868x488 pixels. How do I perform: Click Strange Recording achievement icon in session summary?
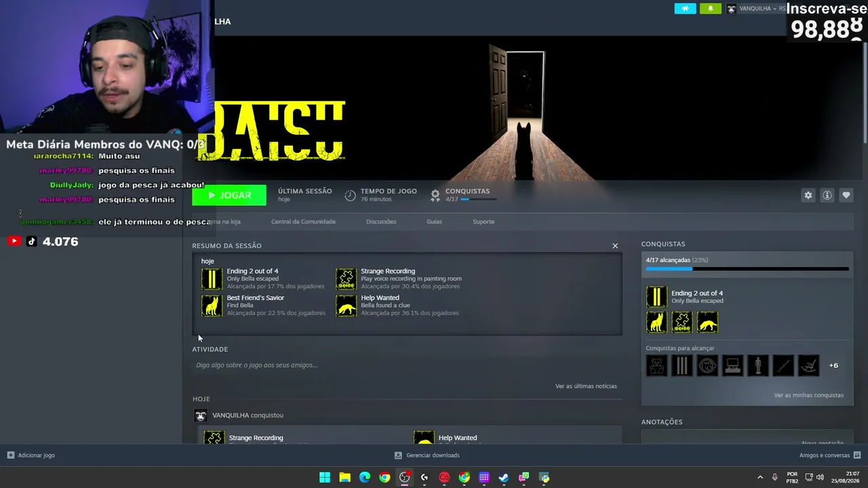[x=346, y=279]
